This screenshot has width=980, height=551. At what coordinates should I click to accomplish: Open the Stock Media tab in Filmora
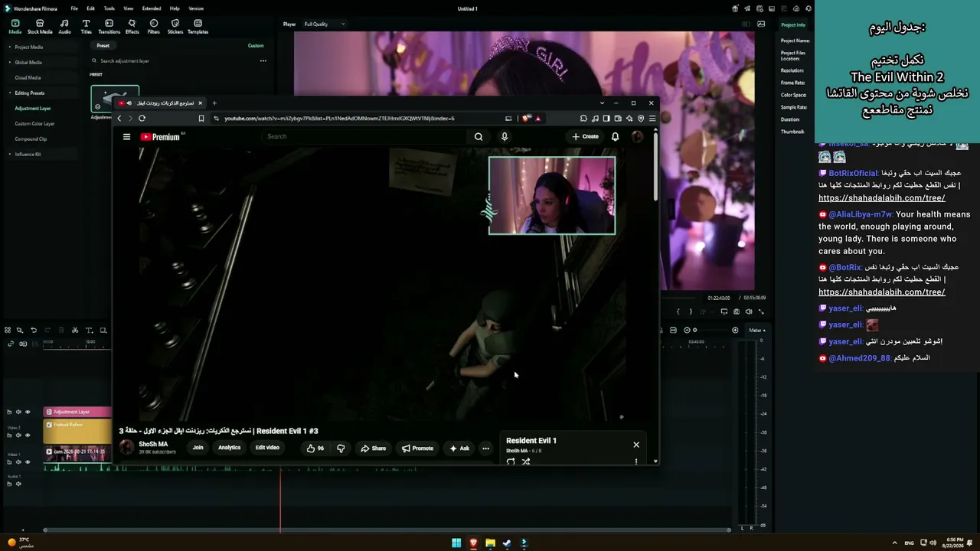(x=40, y=27)
